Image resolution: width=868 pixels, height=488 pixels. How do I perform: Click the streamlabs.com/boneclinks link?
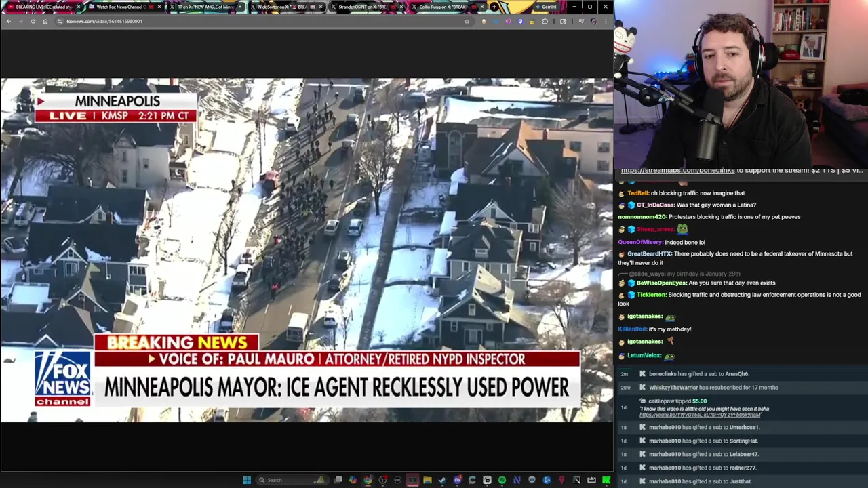pos(678,171)
